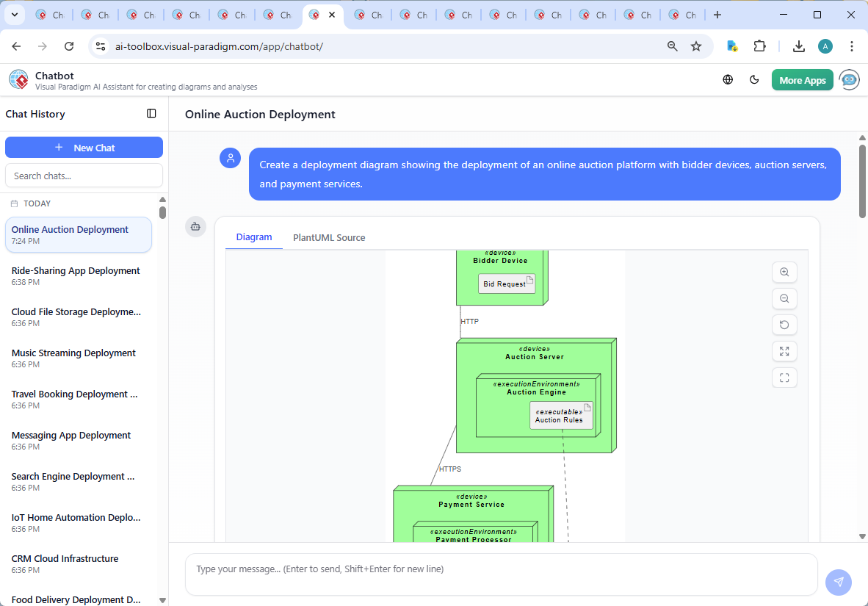The width and height of the screenshot is (868, 606).
Task: Enter fullscreen view of the diagram
Action: click(784, 378)
